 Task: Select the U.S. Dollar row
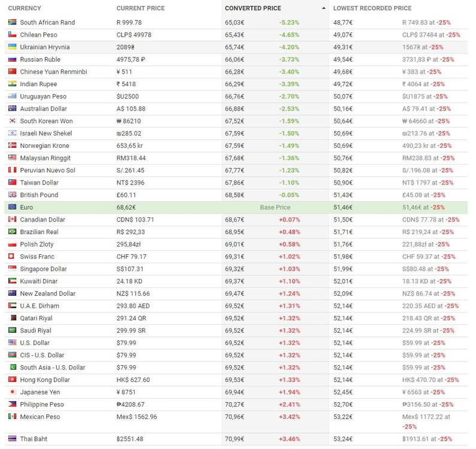pyautogui.click(x=37, y=343)
